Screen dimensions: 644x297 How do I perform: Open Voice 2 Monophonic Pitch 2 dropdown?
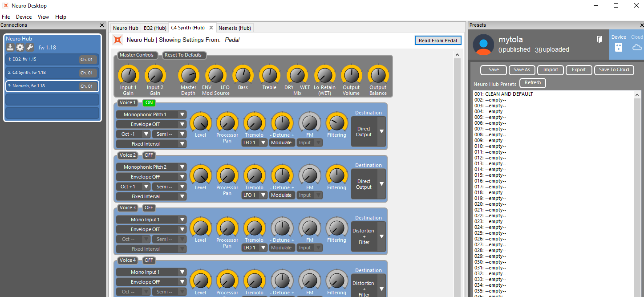[151, 167]
